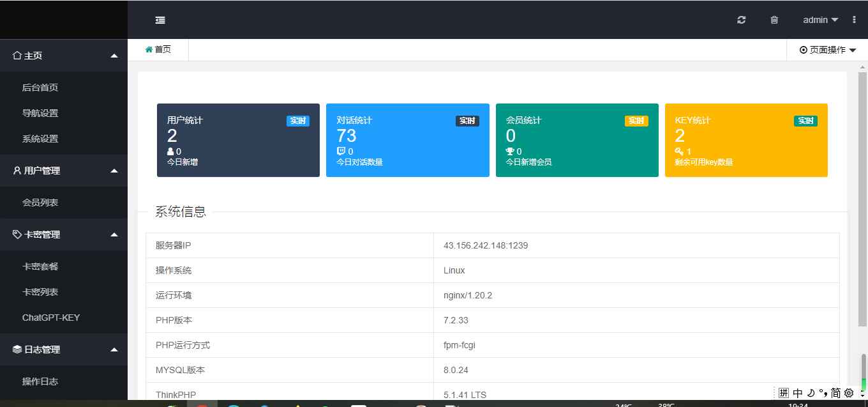The height and width of the screenshot is (407, 868).
Task: Collapse the sidebar using the hamburger icon
Action: pos(160,20)
